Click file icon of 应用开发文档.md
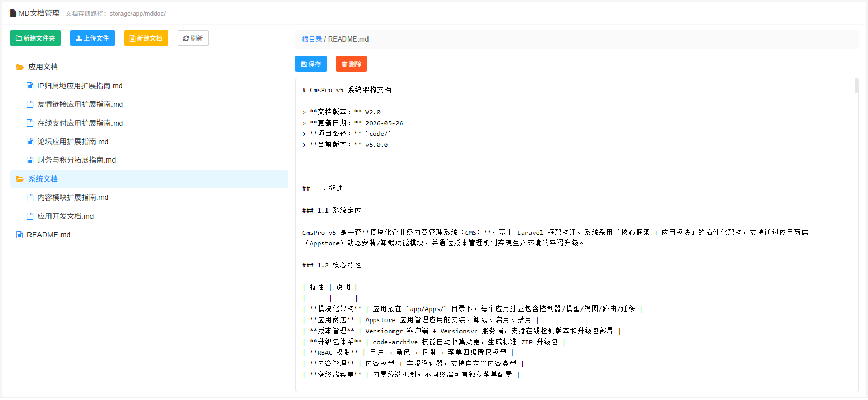 click(x=30, y=216)
